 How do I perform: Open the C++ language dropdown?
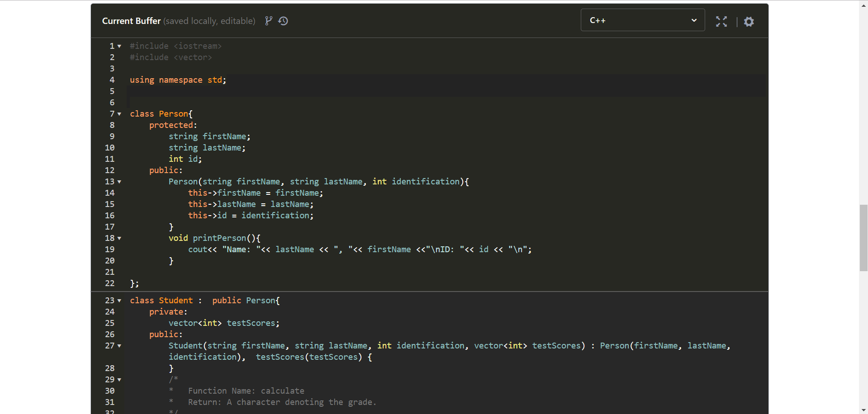coord(643,20)
